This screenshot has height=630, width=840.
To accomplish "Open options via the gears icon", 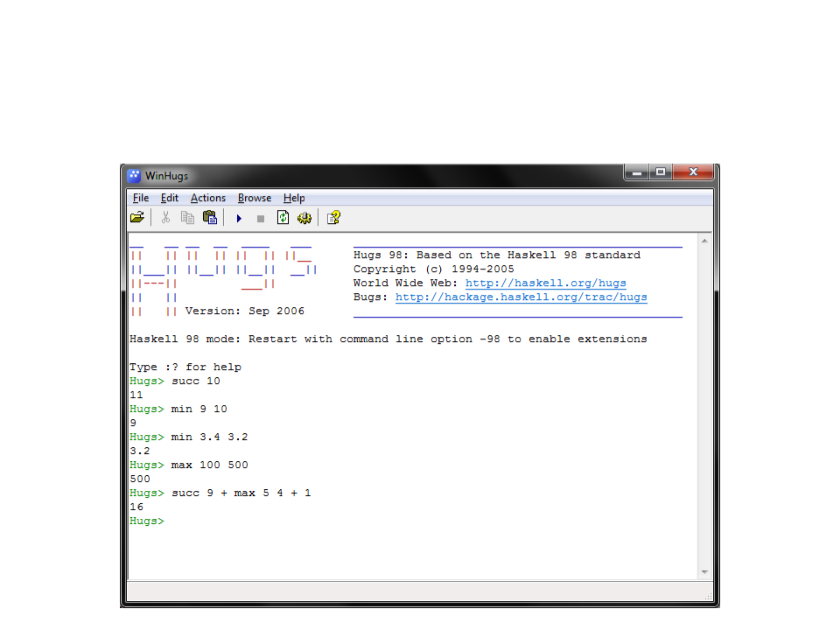I will 304,217.
